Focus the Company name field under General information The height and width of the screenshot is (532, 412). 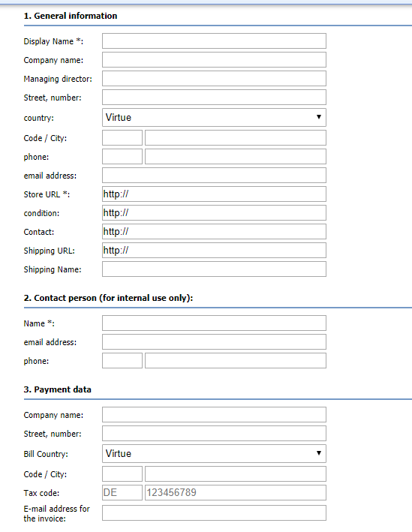(x=214, y=60)
